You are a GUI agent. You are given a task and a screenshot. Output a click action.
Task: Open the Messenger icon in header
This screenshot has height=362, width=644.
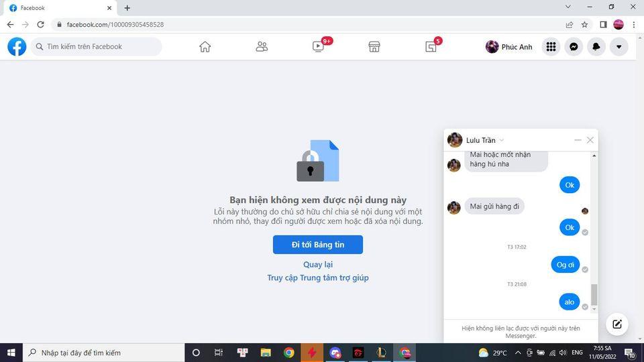pos(574,47)
